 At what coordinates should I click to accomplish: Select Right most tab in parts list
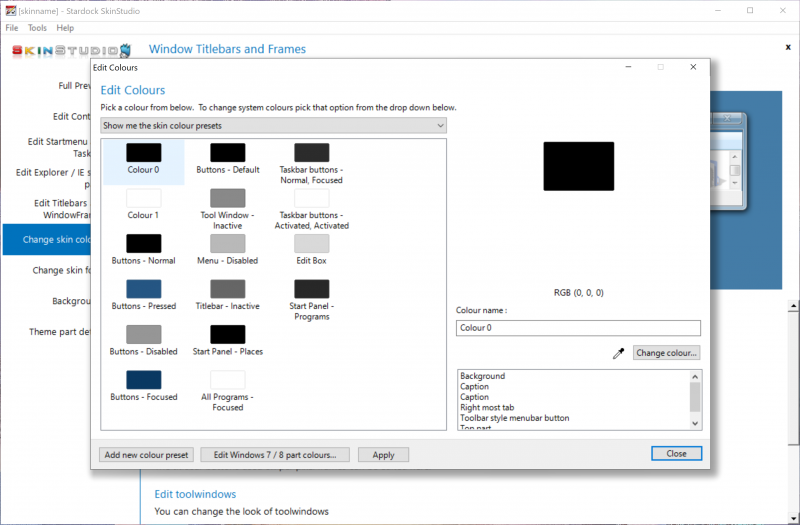pyautogui.click(x=487, y=407)
